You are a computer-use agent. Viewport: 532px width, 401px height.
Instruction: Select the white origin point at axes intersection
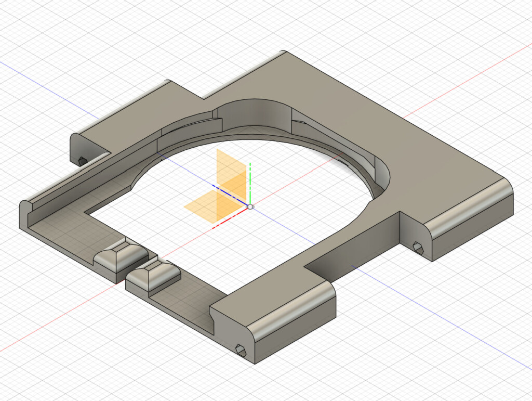250,206
